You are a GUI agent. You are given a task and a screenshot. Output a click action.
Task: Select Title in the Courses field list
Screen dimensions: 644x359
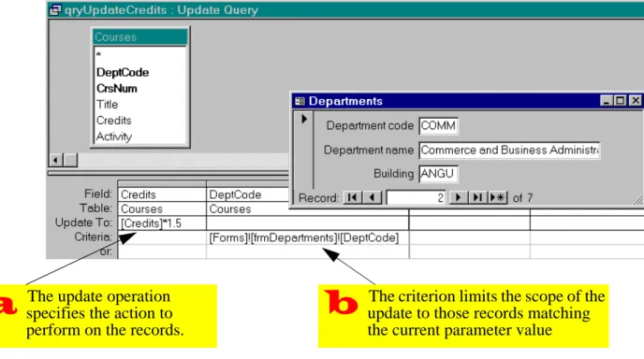click(x=108, y=105)
